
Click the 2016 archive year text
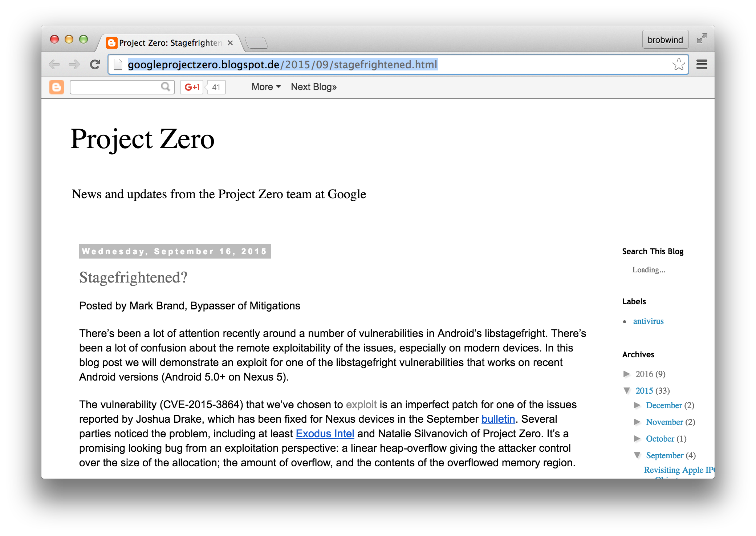point(644,374)
